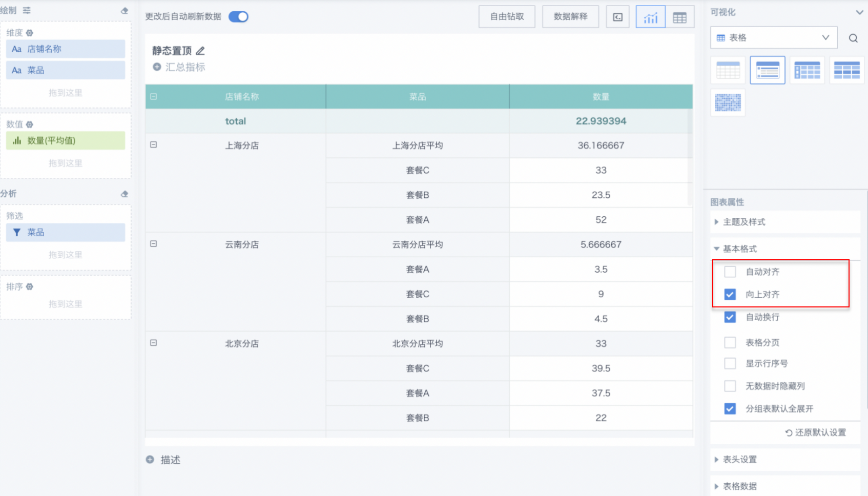This screenshot has width=868, height=496.
Task: Click the 上海分店平均 cell
Action: (x=418, y=146)
